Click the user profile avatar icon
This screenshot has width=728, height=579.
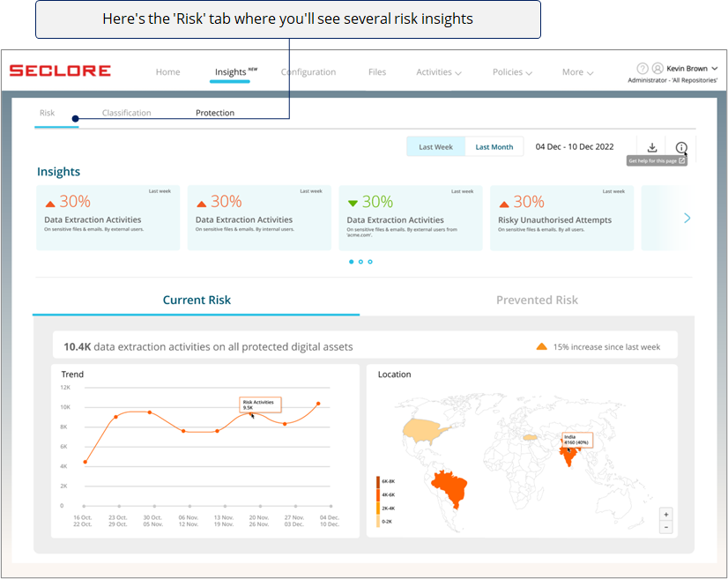click(x=656, y=68)
